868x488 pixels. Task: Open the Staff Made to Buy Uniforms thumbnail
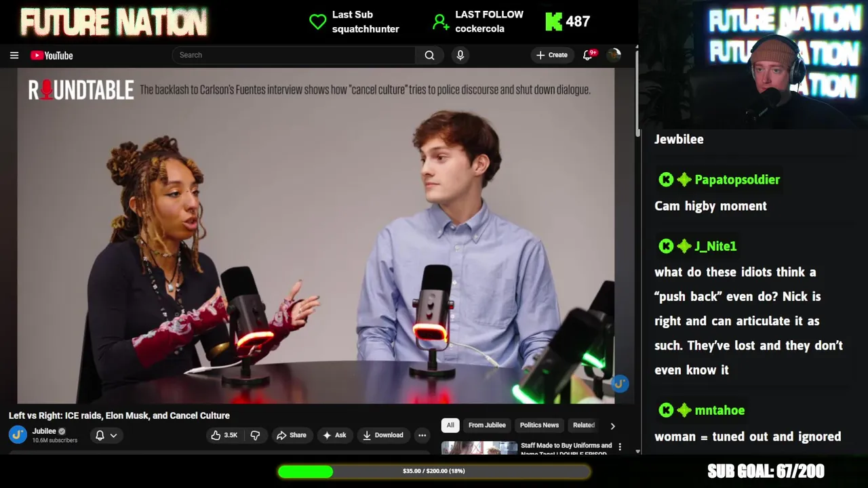tap(479, 448)
